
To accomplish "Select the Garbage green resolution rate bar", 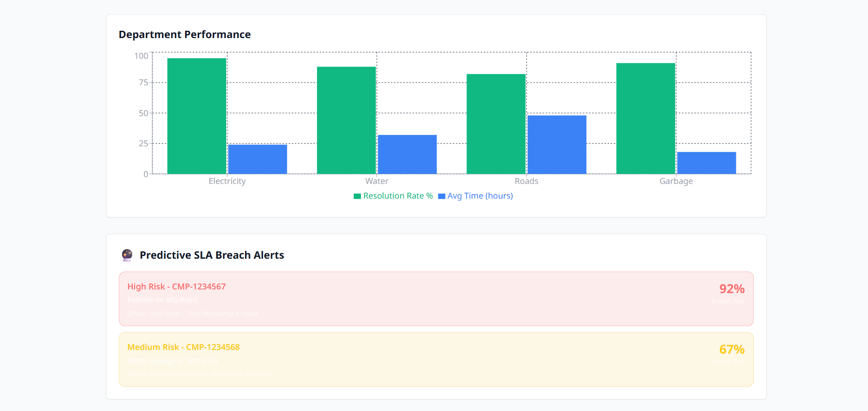I will [645, 118].
